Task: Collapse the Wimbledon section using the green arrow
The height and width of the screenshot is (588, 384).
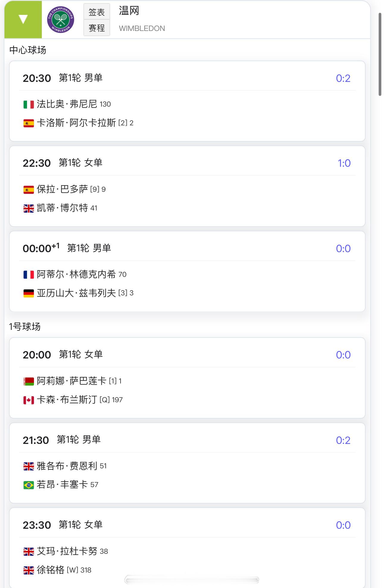Action: 23,20
